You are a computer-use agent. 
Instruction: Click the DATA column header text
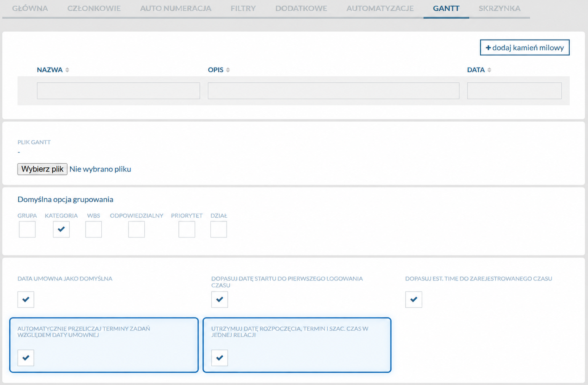(x=476, y=70)
